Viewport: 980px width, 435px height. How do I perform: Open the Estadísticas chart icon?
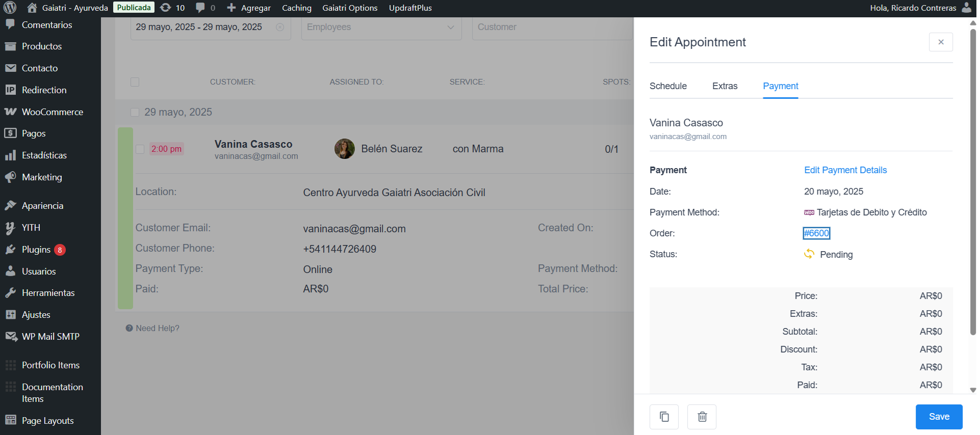coord(10,155)
